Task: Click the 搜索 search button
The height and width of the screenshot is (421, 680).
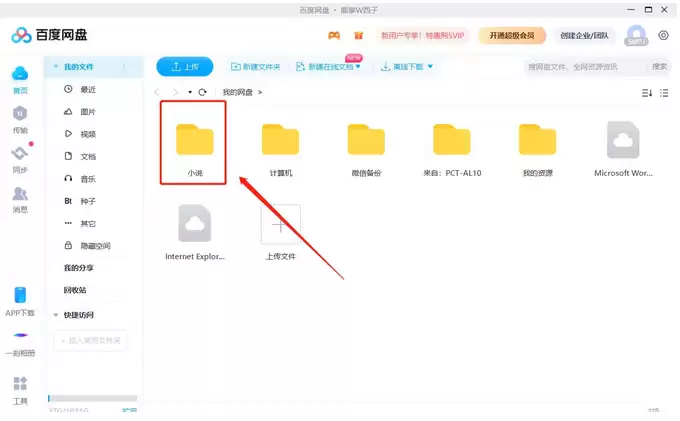Action: point(659,67)
